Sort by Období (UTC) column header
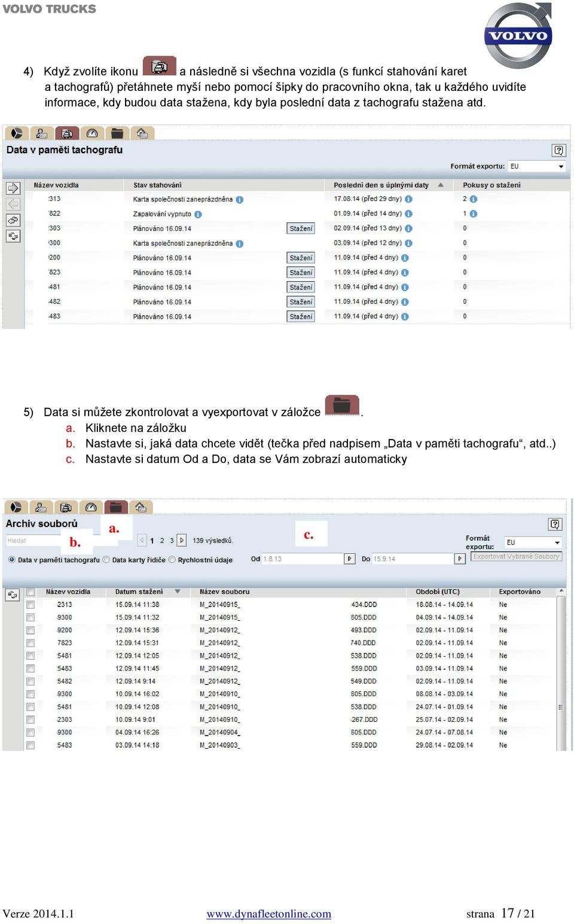This screenshot has height=924, width=574. 438,591
